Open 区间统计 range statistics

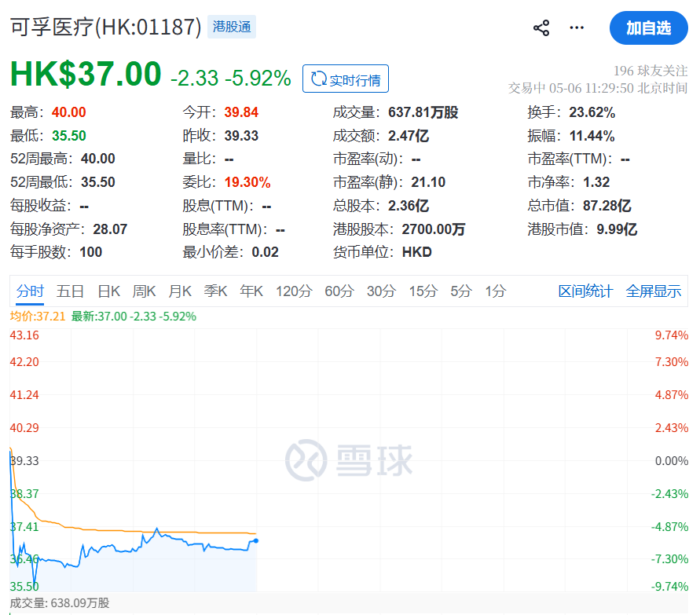[x=585, y=291]
